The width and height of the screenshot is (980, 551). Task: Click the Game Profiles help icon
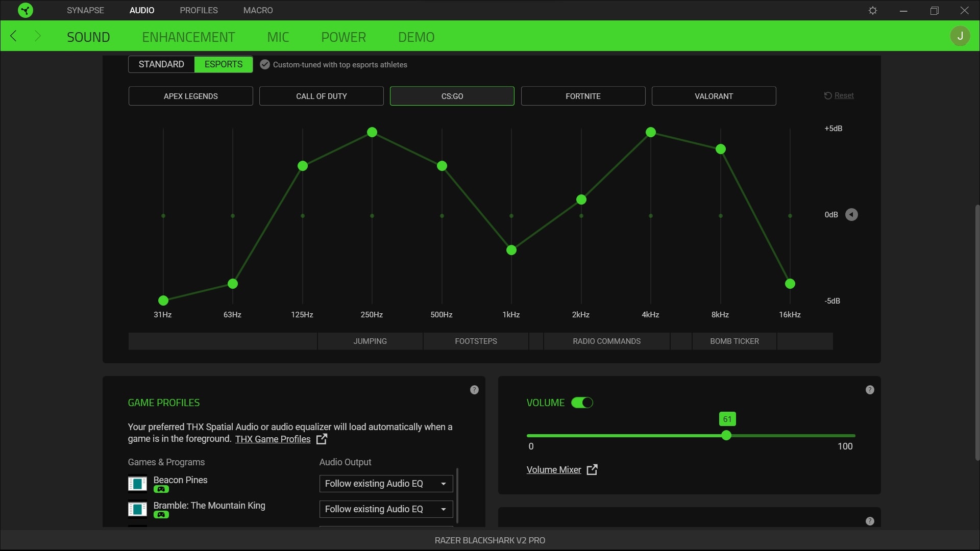[x=474, y=390]
